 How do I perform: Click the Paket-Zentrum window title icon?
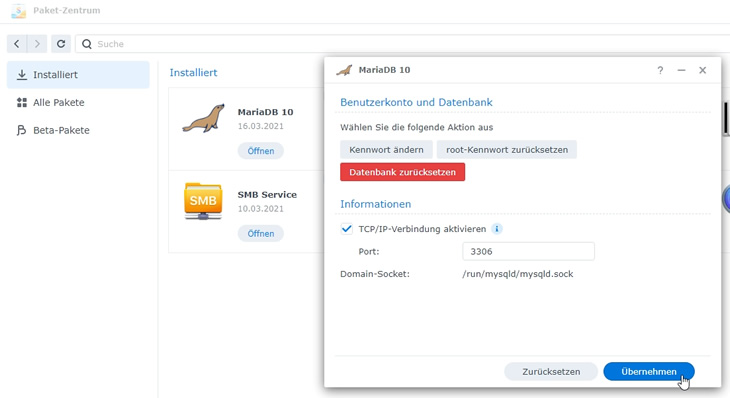[19, 11]
